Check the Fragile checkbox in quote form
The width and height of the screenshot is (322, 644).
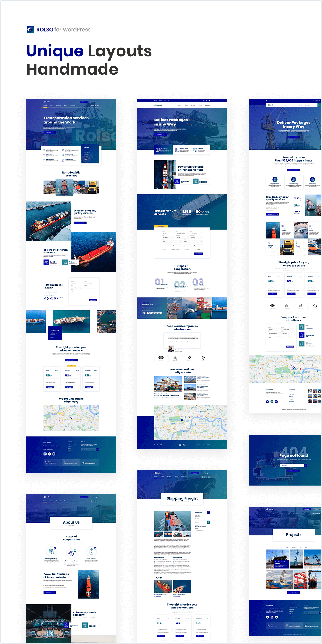(162, 249)
